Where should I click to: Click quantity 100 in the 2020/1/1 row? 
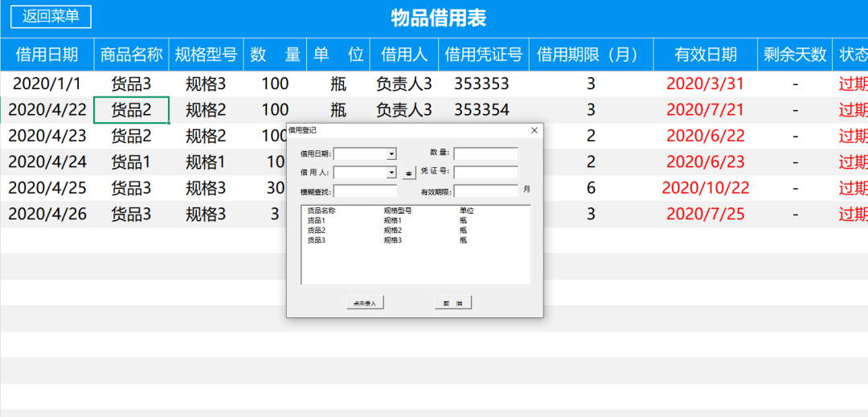click(275, 84)
